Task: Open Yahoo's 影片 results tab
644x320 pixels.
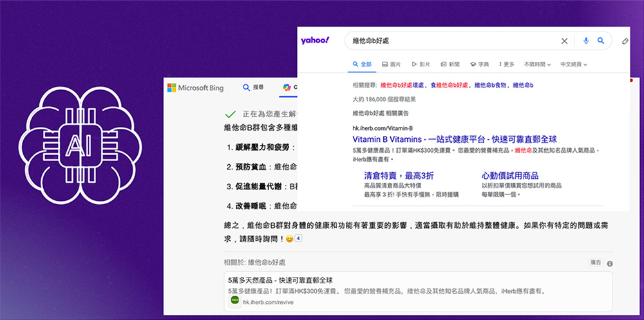Action: pos(421,64)
